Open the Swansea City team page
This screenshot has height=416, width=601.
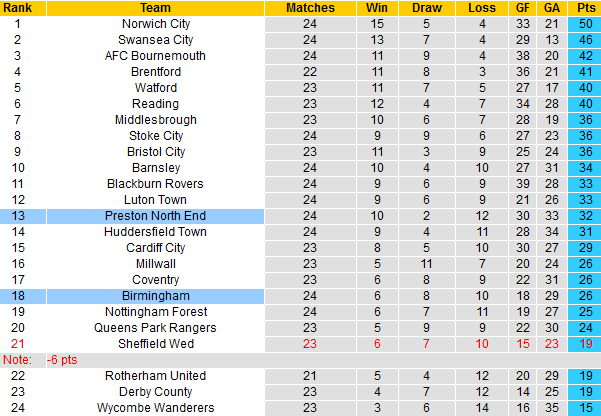click(155, 39)
